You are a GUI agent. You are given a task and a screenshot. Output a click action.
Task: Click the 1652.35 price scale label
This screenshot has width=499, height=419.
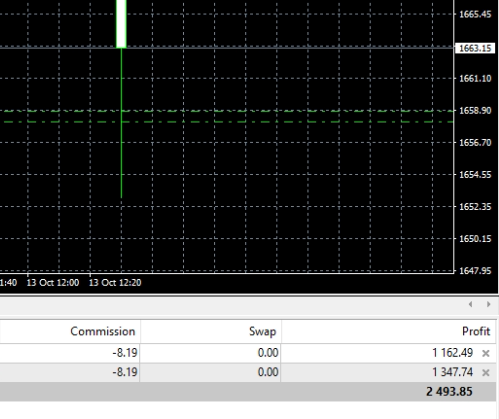(x=475, y=207)
